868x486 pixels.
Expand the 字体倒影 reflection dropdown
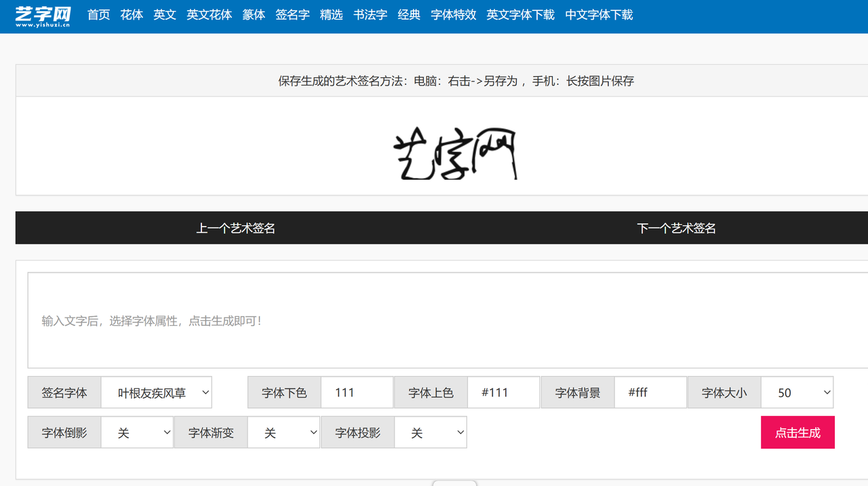click(x=137, y=433)
